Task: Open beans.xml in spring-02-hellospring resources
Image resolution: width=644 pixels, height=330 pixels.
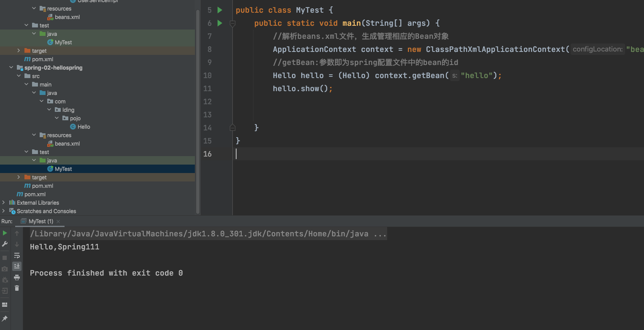Action: 67,143
